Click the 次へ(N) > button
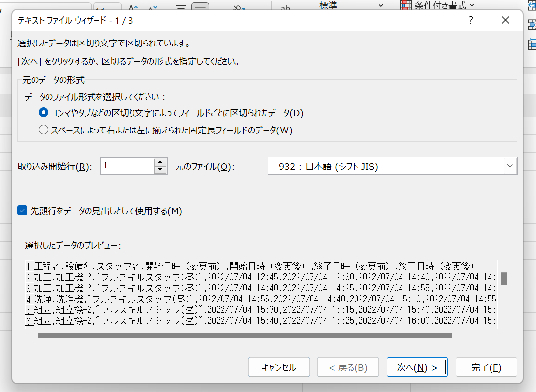Screen dimensions: 536x392 [x=417, y=367]
